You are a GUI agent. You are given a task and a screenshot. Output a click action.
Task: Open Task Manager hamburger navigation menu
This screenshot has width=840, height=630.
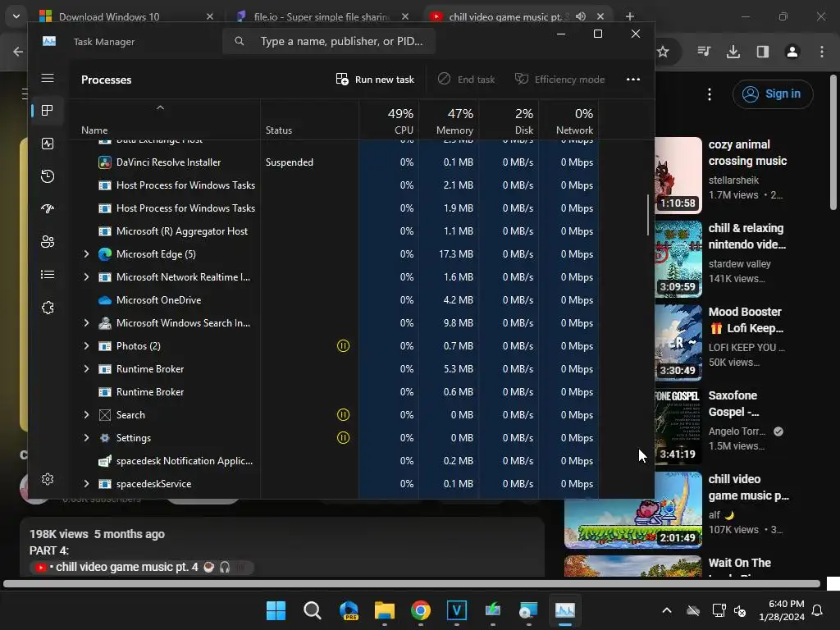(48, 78)
